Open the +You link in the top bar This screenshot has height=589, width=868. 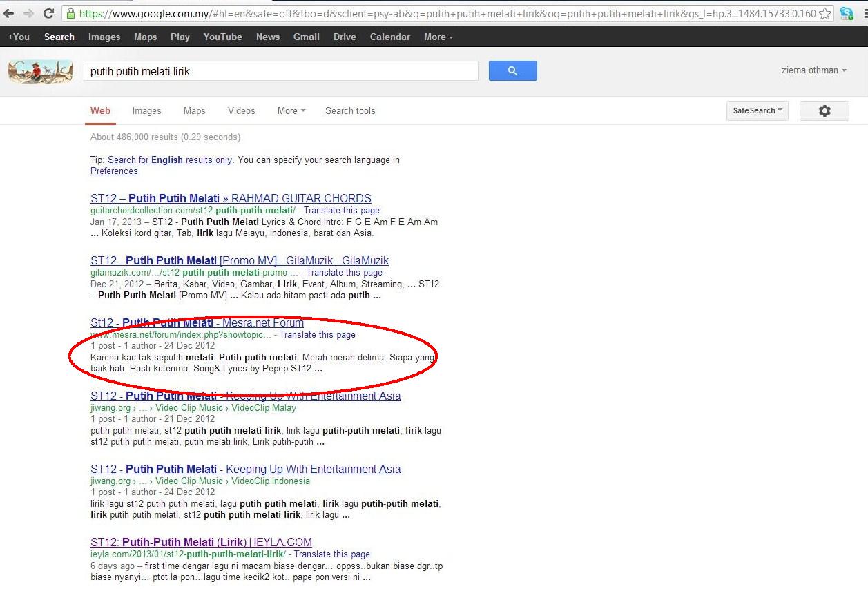pyautogui.click(x=19, y=37)
